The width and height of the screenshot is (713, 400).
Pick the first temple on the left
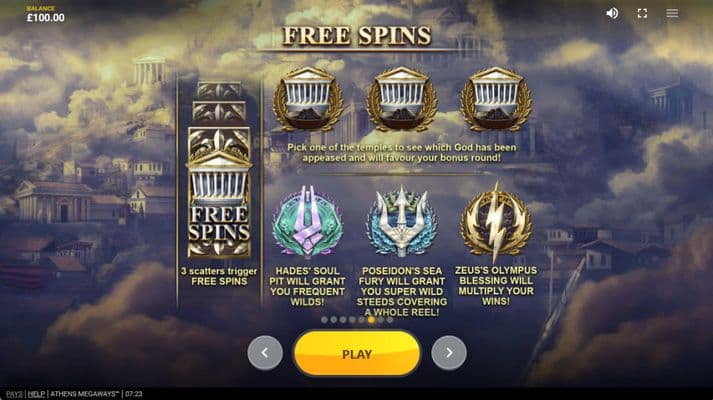[x=307, y=100]
